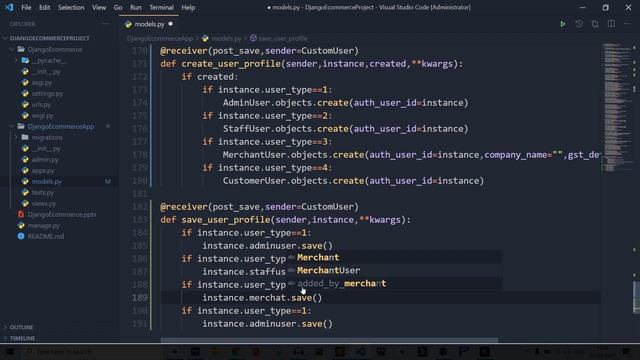Open editor More Actions ellipsis
The width and height of the screenshot is (640, 360).
[x=627, y=24]
